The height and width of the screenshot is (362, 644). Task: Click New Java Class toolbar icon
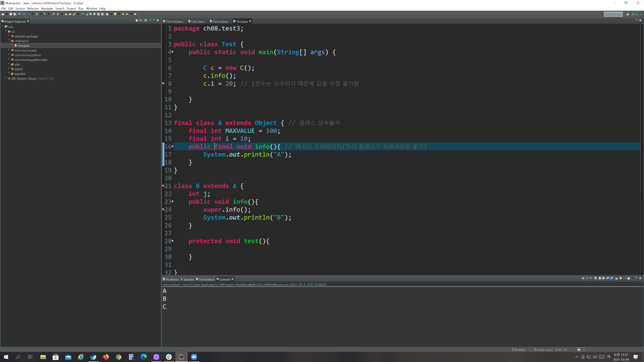(58, 14)
